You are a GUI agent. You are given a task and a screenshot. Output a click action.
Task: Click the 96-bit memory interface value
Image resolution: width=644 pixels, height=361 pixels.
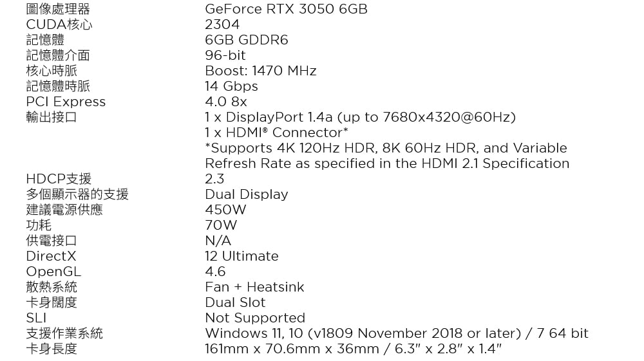coord(225,55)
